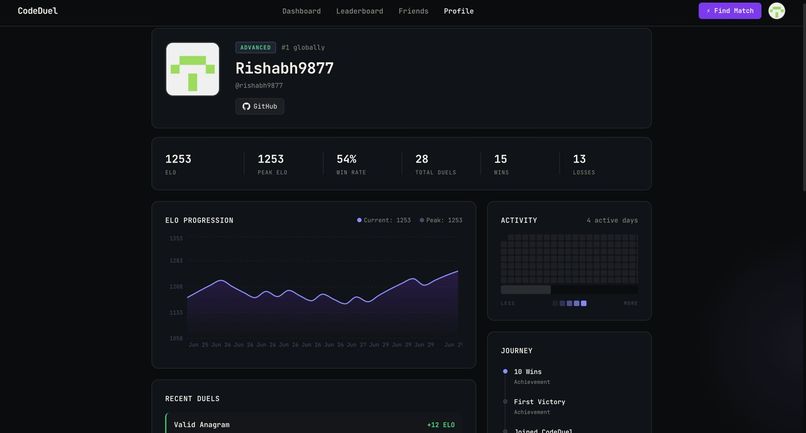Click the page vertical scrollbar
Viewport: 806px width, 433px height.
tap(803, 96)
